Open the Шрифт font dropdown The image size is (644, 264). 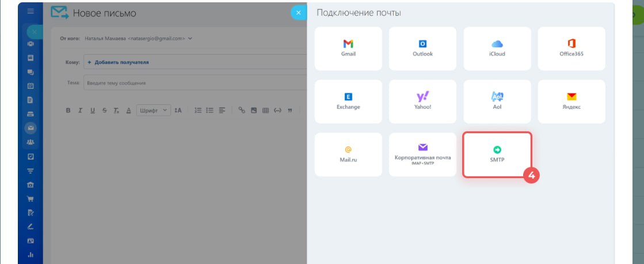click(x=154, y=110)
